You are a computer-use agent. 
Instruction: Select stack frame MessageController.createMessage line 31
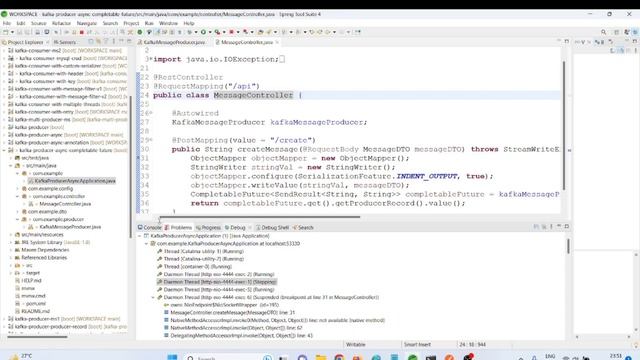coord(232,313)
